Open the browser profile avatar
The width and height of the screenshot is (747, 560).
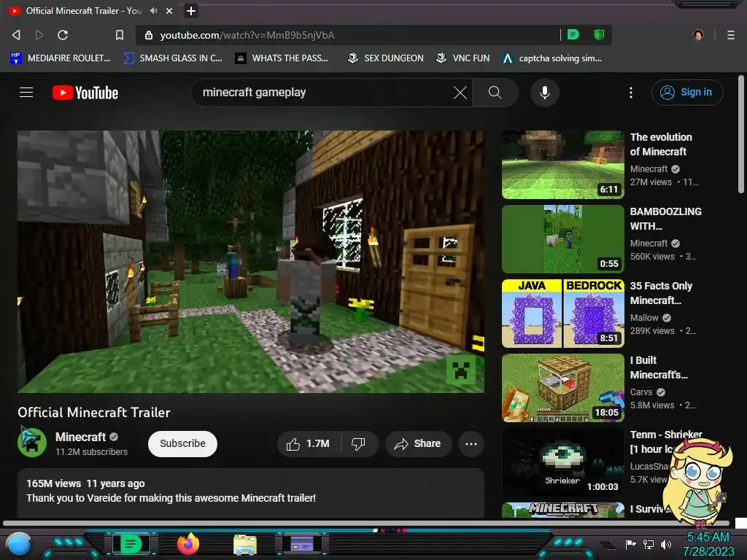click(x=698, y=35)
